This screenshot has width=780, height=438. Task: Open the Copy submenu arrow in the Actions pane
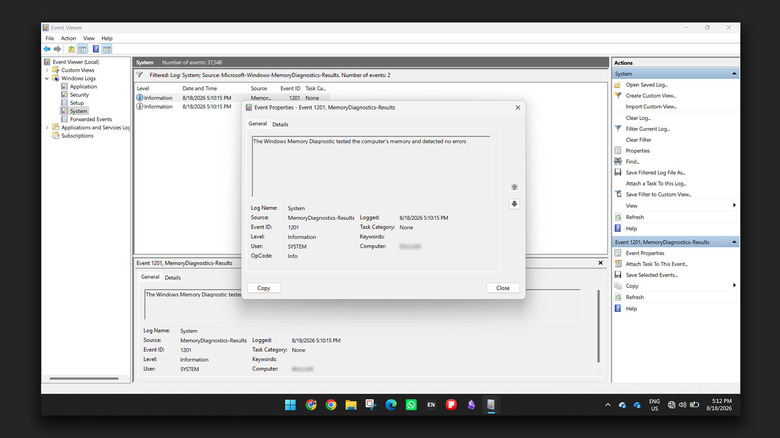pyautogui.click(x=734, y=286)
